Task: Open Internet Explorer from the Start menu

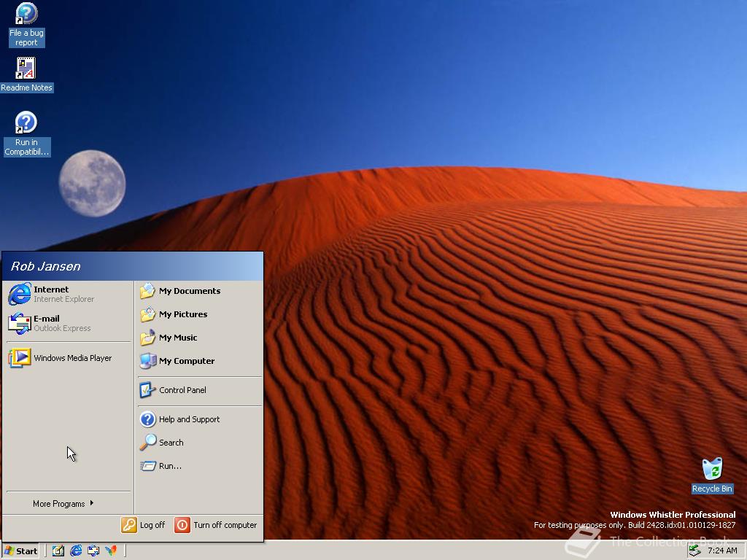Action: tap(69, 294)
